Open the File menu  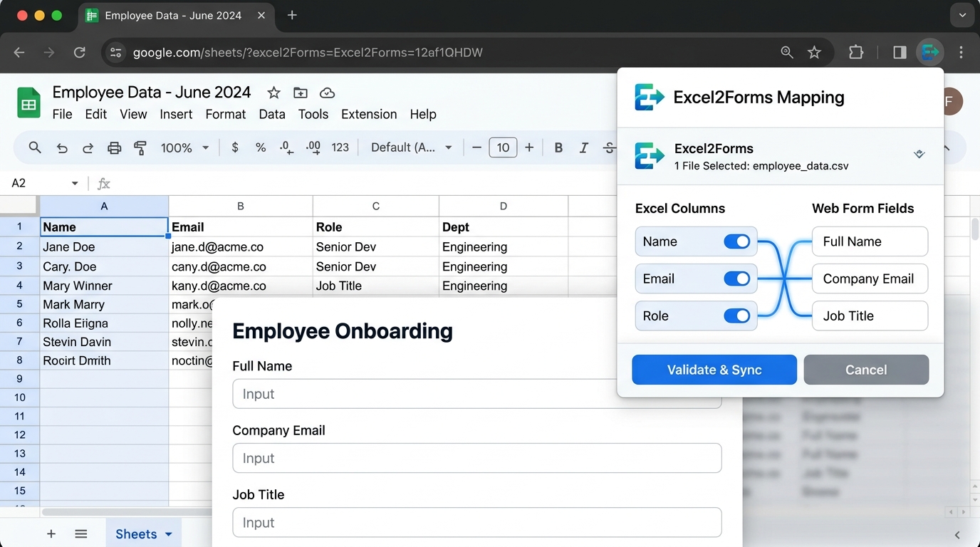pyautogui.click(x=62, y=114)
